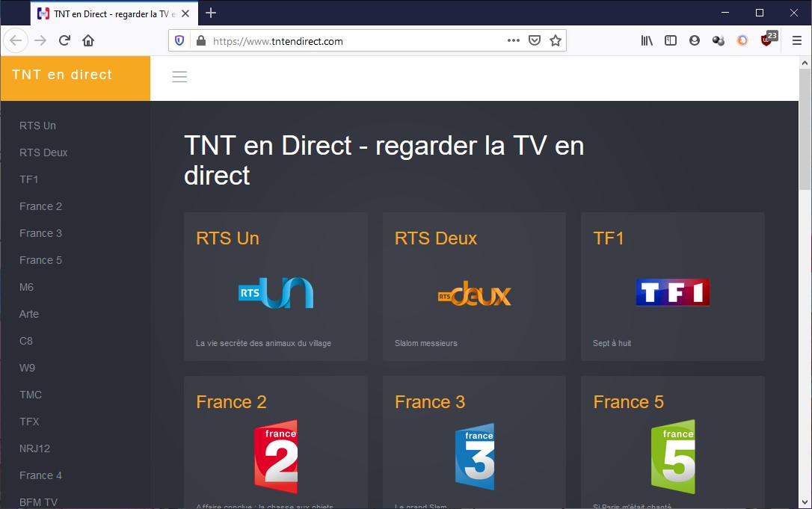Open the Firefox hamburger menu

[x=797, y=40]
